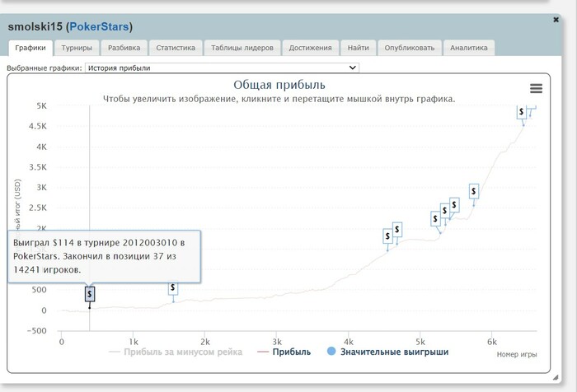Expand the История прибыли graph dropdown
Viewport: 577px width, 392px height.
(222, 68)
